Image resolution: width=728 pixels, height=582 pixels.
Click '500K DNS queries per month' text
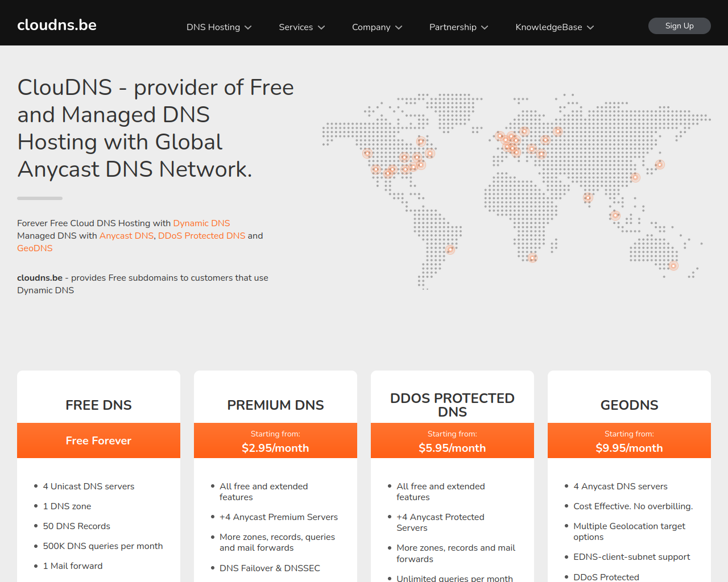(103, 546)
